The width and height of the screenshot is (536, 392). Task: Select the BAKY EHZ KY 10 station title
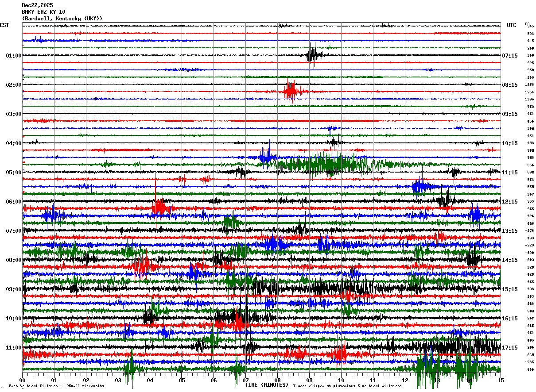(x=43, y=12)
